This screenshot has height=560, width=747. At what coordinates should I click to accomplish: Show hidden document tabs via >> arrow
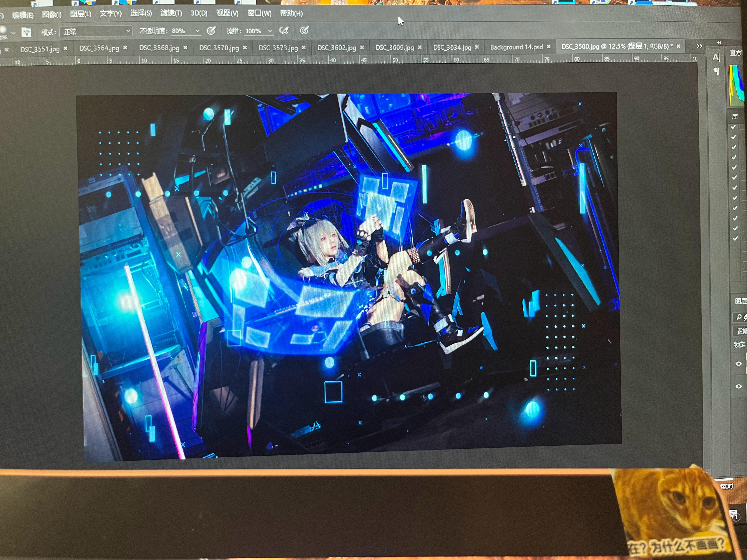point(699,46)
